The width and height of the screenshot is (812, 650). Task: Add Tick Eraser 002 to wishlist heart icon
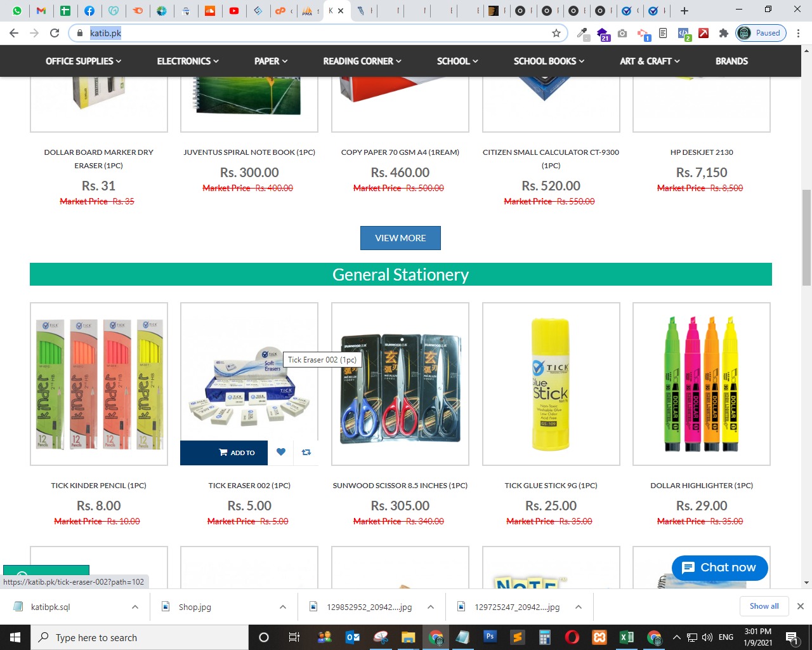[x=281, y=452]
